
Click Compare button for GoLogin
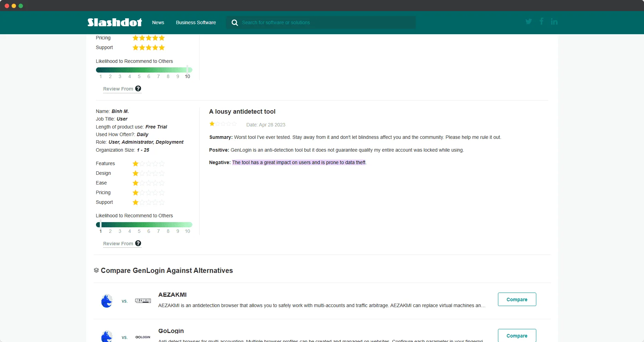coord(517,335)
